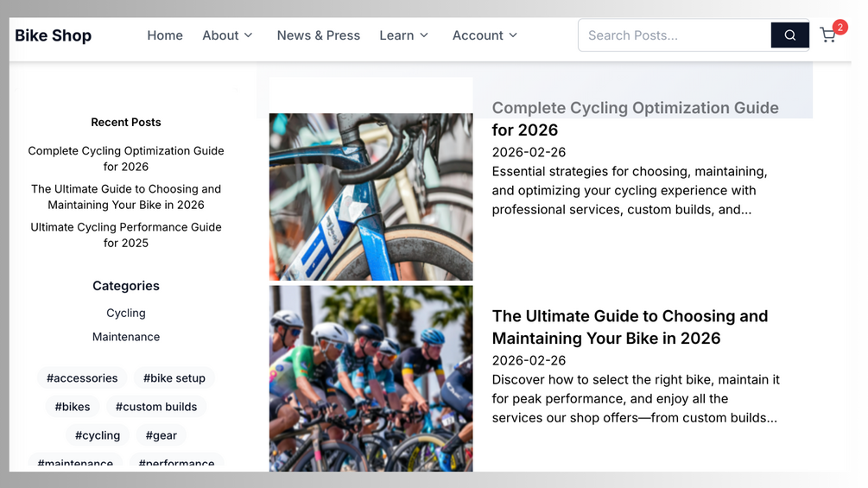868x488 pixels.
Task: Go to the Home page
Action: (x=165, y=35)
